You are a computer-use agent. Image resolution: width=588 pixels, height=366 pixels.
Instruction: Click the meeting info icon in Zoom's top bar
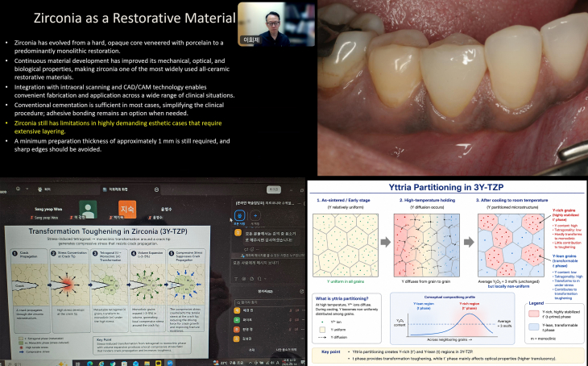coord(18,189)
